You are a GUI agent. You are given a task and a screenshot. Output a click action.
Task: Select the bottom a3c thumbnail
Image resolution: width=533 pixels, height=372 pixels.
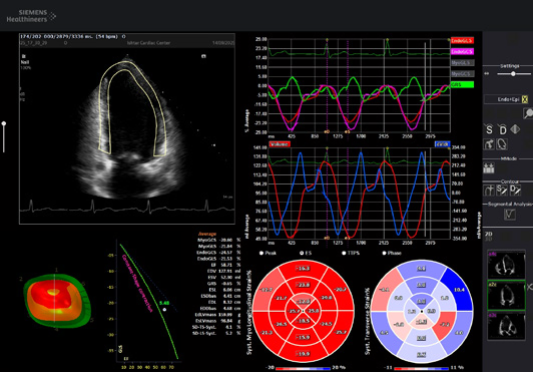506,326
